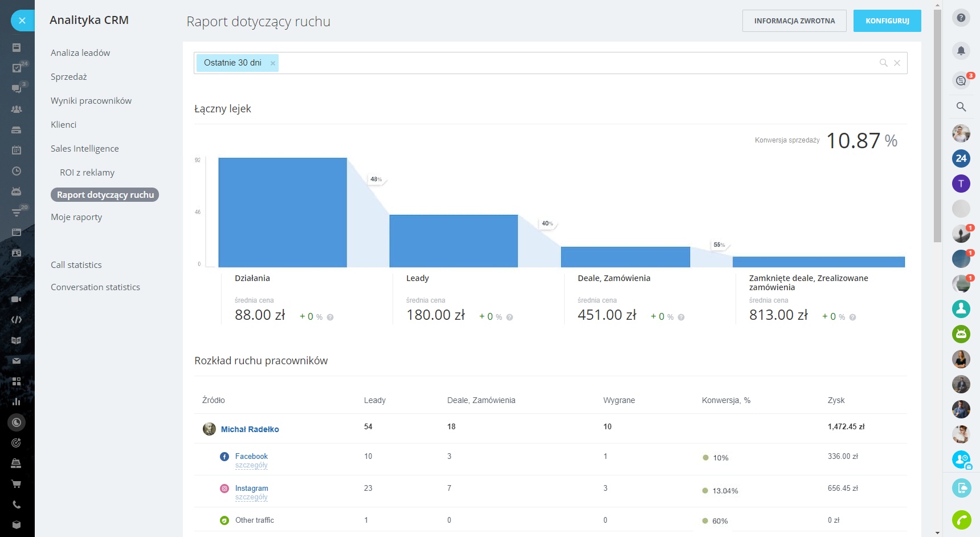This screenshot has width=980, height=537.
Task: Click the page vertical scrollbar
Action: pyautogui.click(x=937, y=125)
